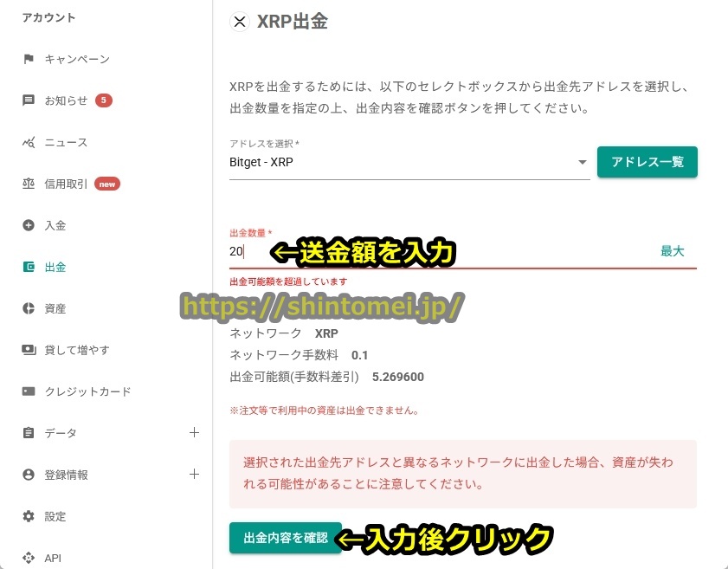Click the plus-circle icon beside 入金
This screenshot has height=569, width=728.
tap(29, 225)
